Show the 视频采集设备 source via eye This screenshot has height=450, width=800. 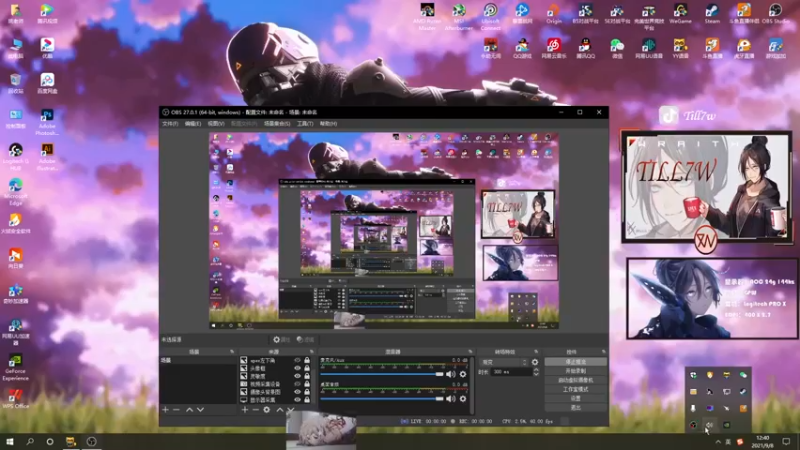pos(297,384)
